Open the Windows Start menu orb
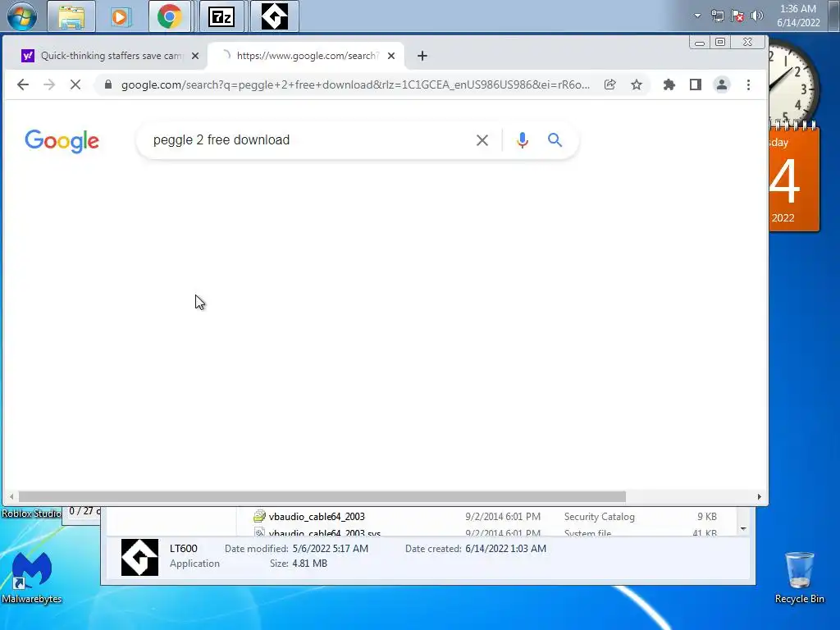The height and width of the screenshot is (630, 840). coord(22,16)
